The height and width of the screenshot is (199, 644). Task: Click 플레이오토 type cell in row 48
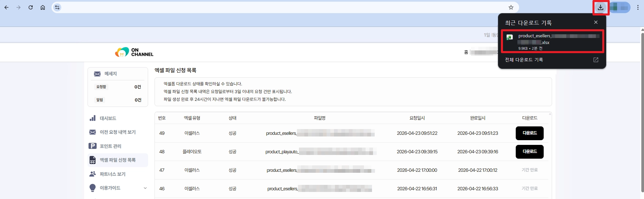point(192,152)
